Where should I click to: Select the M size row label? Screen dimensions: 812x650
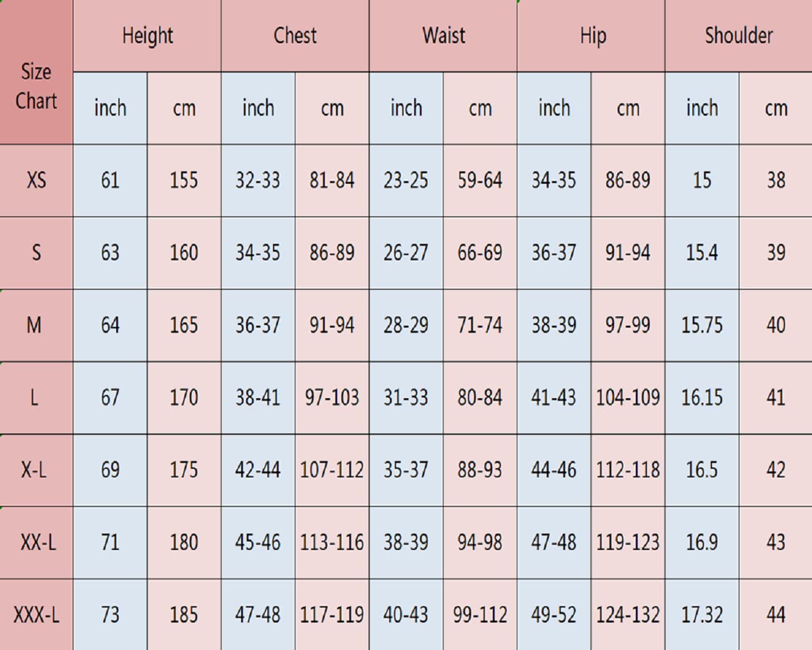(x=34, y=325)
